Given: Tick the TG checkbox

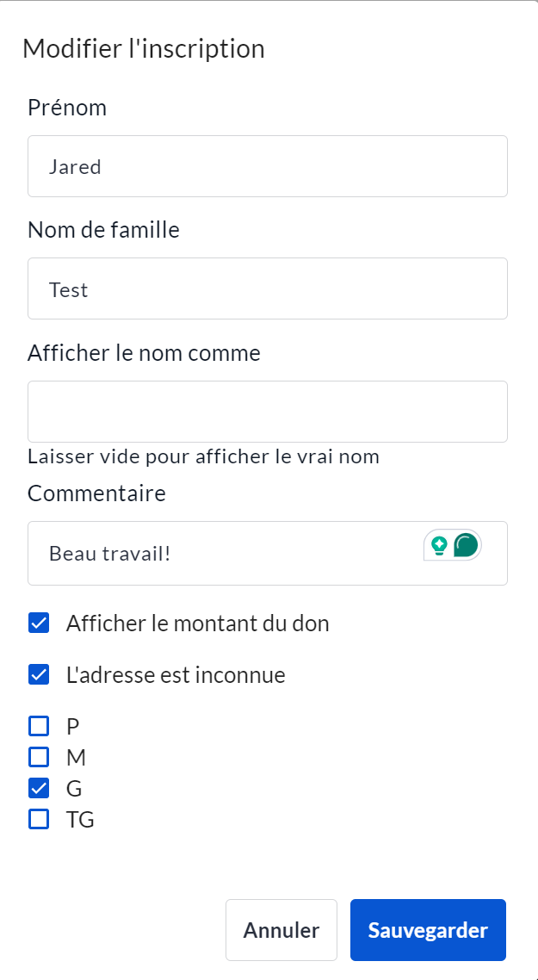Looking at the screenshot, I should coord(39,819).
